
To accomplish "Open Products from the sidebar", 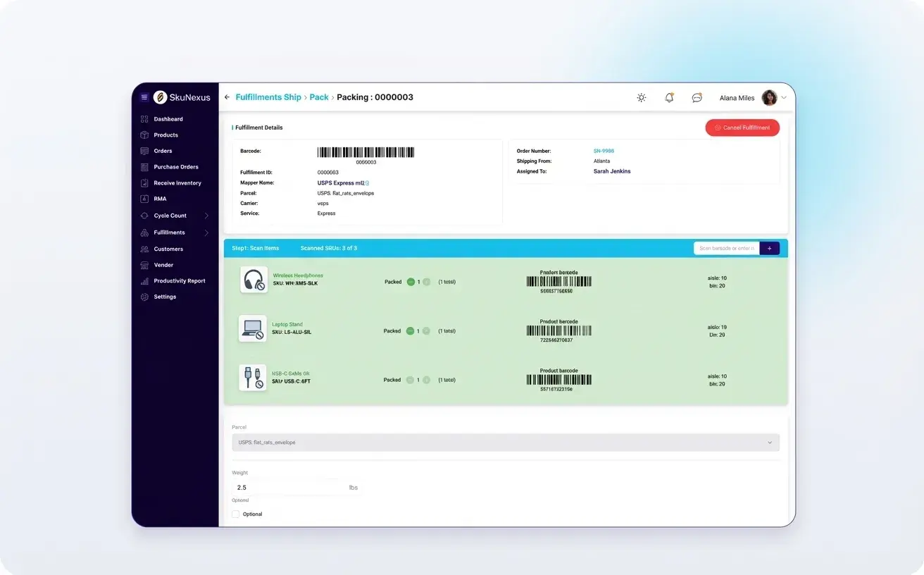I will point(163,135).
